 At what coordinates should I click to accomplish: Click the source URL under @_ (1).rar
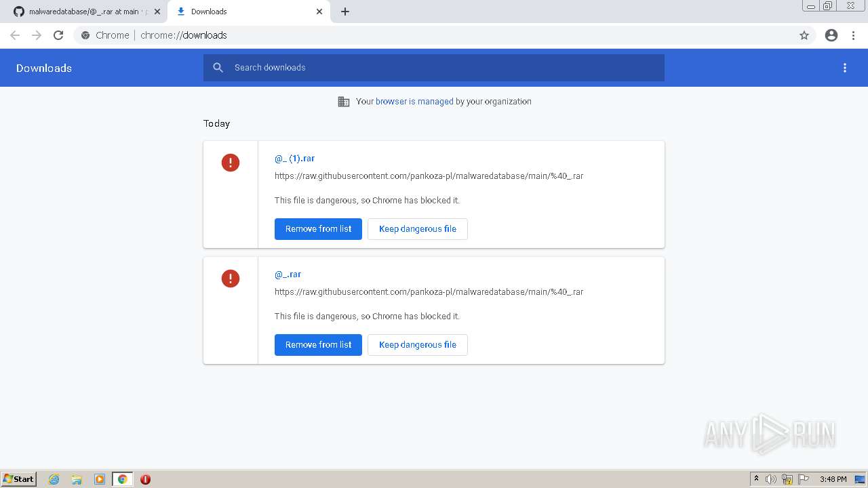(429, 176)
